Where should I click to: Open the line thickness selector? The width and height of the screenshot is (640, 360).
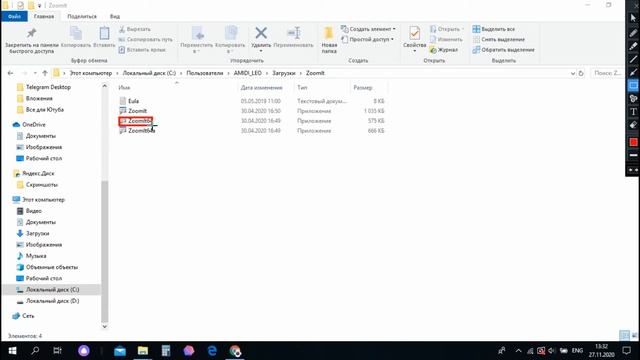(x=633, y=156)
